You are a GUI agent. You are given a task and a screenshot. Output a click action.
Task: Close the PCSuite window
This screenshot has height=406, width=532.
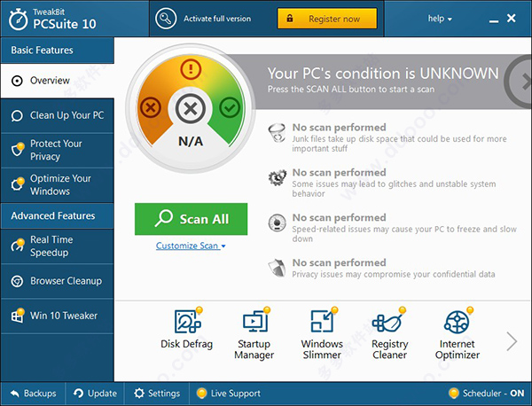point(512,18)
